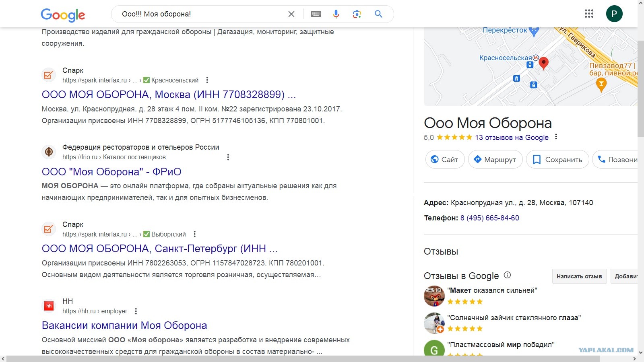Open ООО "Моя Оборона" - ФРиО link
The image size is (644, 362).
click(x=111, y=172)
